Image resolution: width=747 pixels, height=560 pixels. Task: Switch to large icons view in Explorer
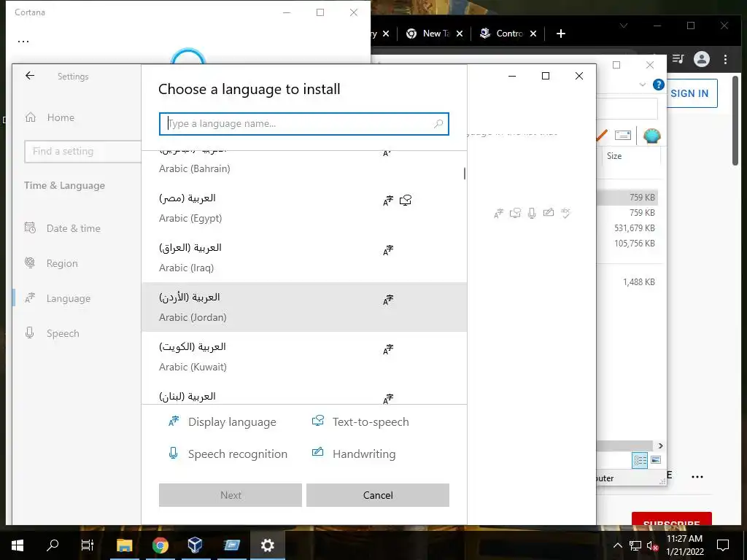[656, 460]
